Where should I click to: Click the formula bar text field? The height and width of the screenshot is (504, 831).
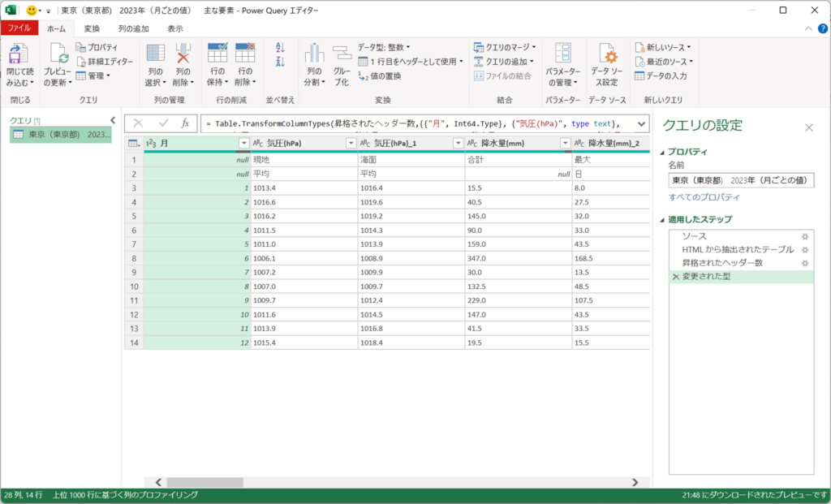pyautogui.click(x=418, y=123)
